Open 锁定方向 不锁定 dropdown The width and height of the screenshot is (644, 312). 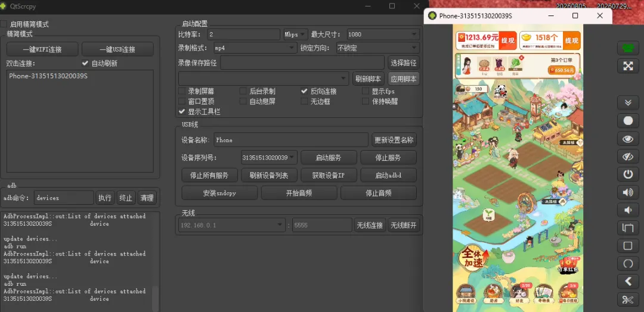coord(378,48)
